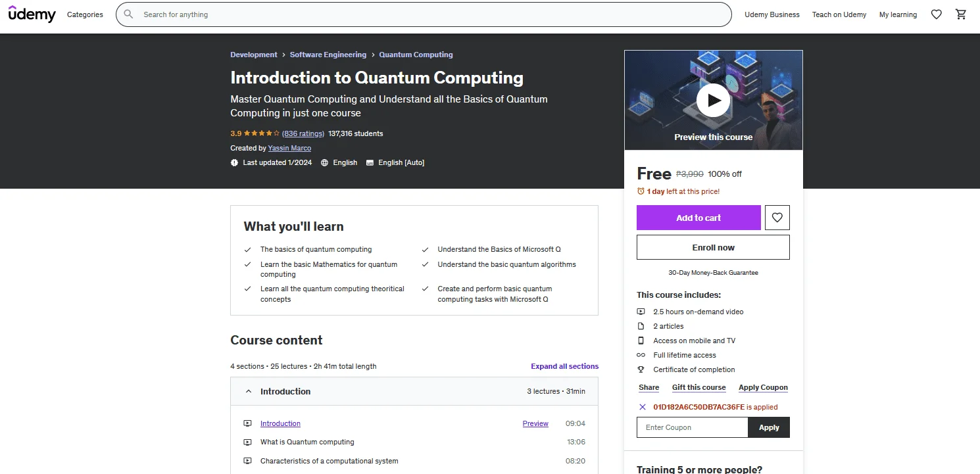980x474 pixels.
Task: Click the alarm clock icon by price
Action: 641,191
